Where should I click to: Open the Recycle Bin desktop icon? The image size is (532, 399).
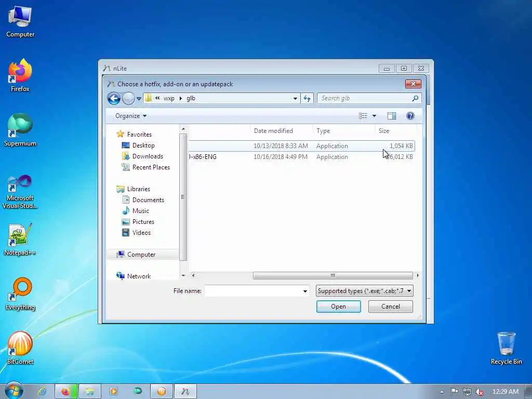click(x=506, y=349)
